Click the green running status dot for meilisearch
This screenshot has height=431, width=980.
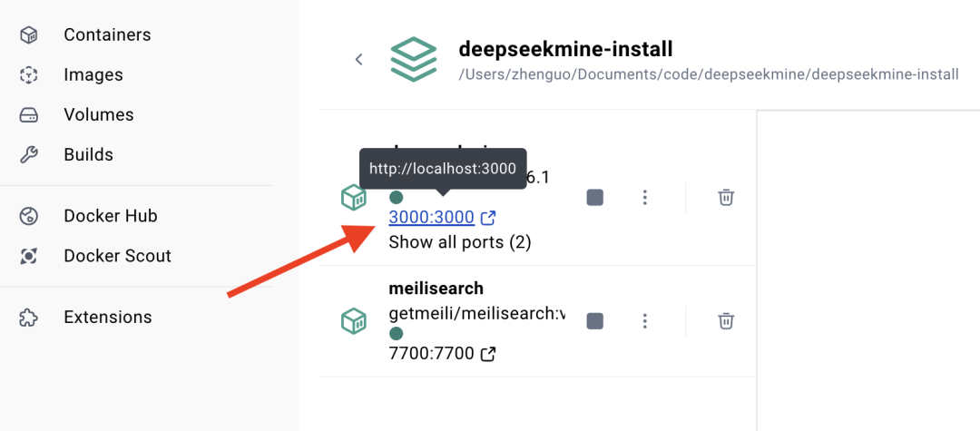coord(397,334)
